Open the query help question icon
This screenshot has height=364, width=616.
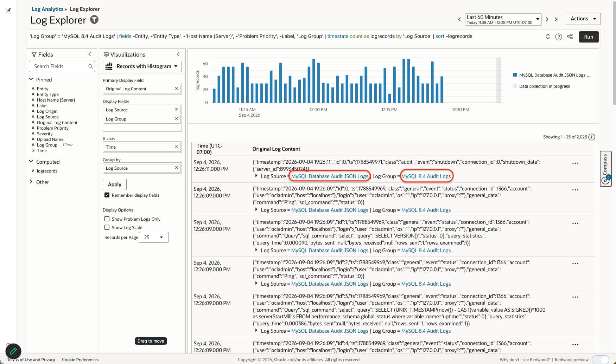(559, 37)
